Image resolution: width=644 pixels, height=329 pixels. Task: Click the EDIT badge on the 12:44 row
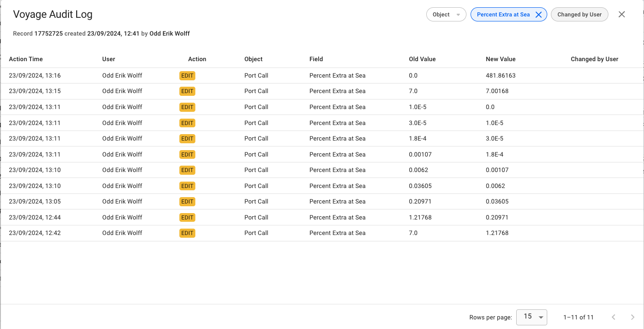tap(187, 218)
